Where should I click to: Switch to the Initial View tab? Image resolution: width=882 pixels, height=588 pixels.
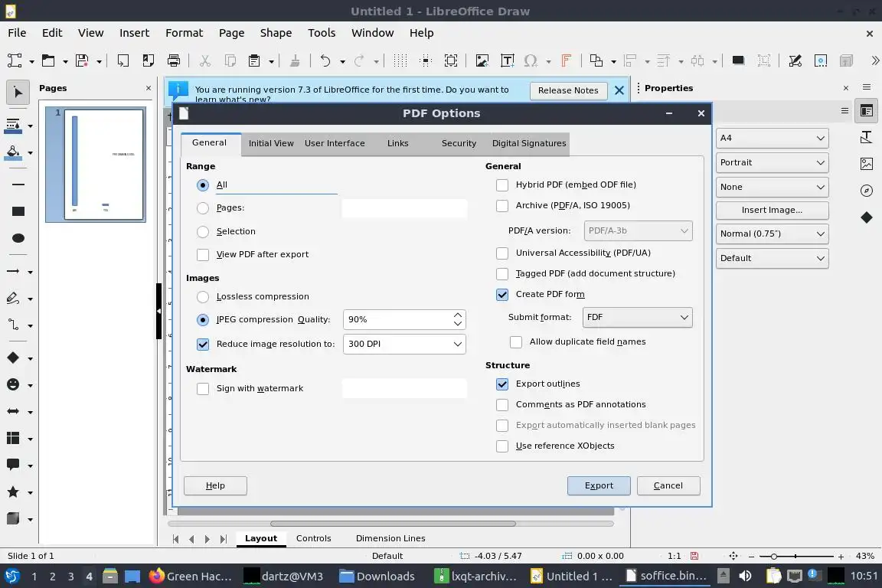pos(271,143)
